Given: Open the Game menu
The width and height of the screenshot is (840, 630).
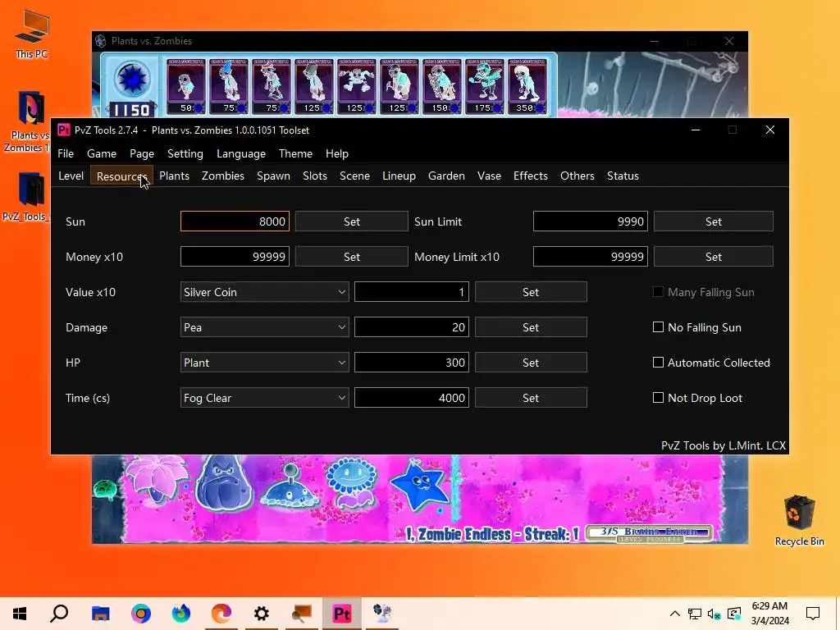Looking at the screenshot, I should (x=102, y=153).
